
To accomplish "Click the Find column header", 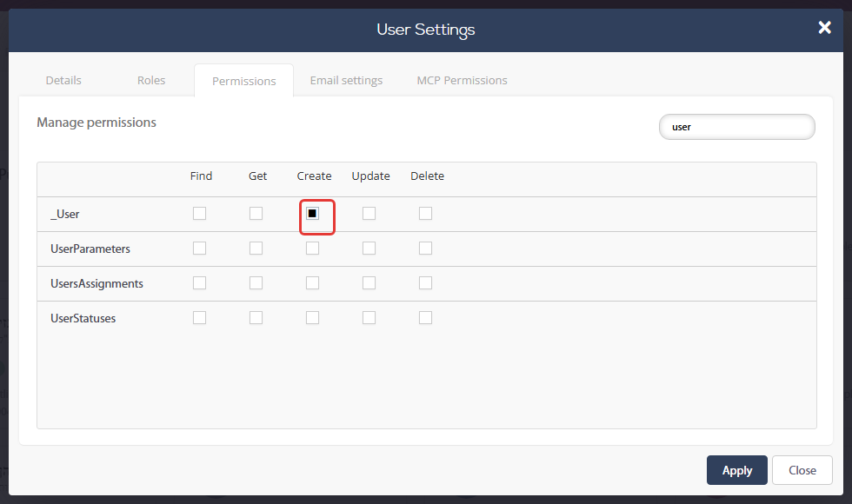I will pyautogui.click(x=201, y=176).
